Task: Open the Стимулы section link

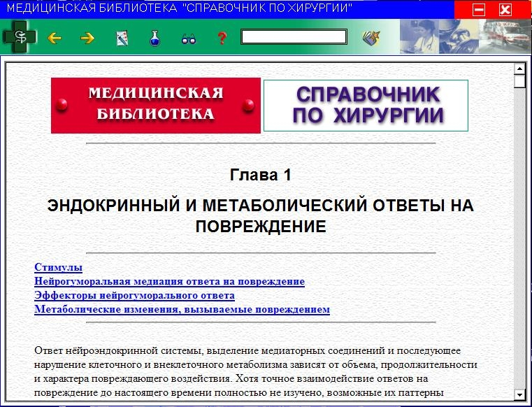Action: (58, 267)
